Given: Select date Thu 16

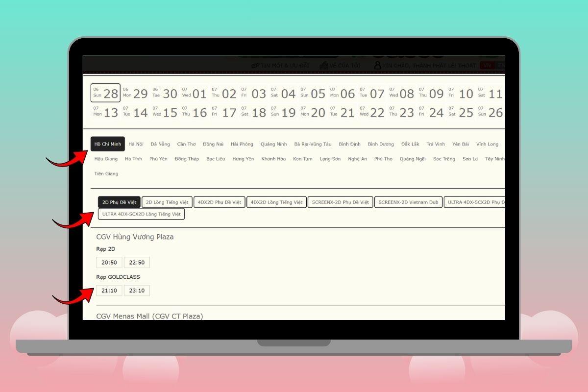Looking at the screenshot, I should tap(194, 112).
